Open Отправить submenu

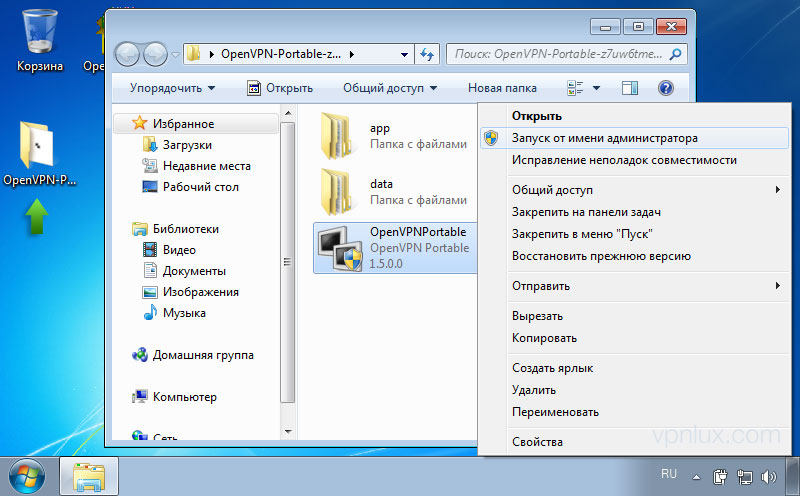(x=634, y=286)
